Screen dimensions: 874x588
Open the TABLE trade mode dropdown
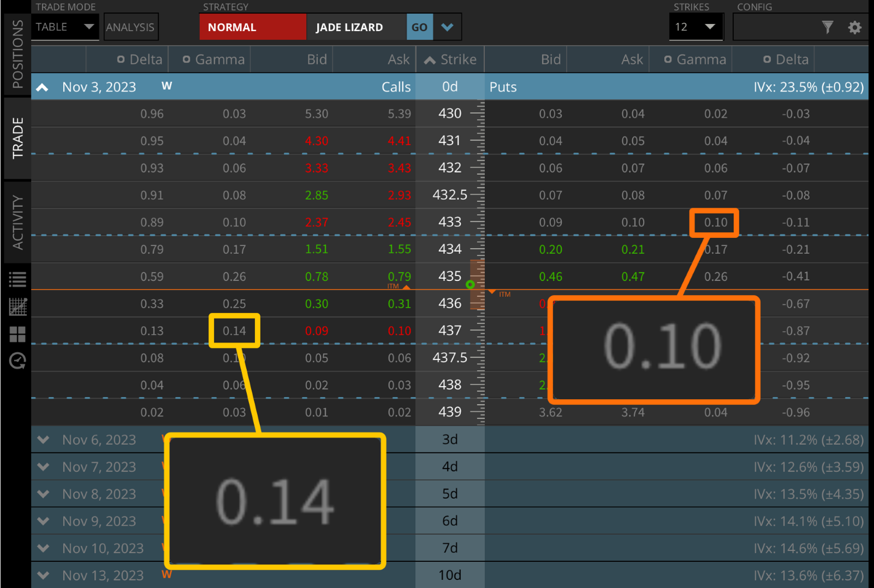64,26
